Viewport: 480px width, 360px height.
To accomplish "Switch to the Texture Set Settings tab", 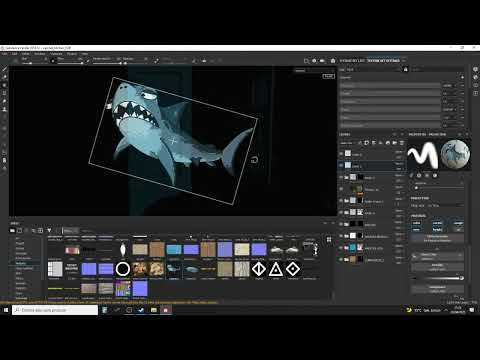I will (383, 61).
